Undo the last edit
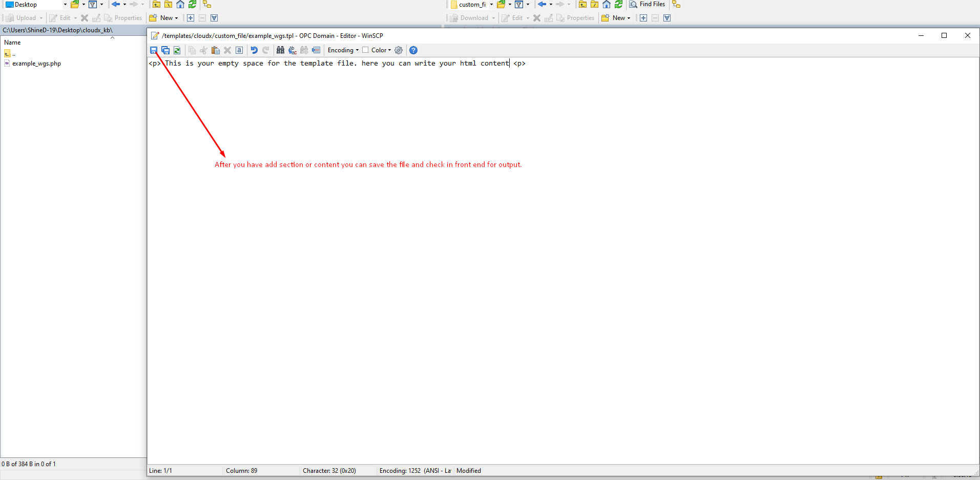This screenshot has height=480, width=980. point(254,50)
